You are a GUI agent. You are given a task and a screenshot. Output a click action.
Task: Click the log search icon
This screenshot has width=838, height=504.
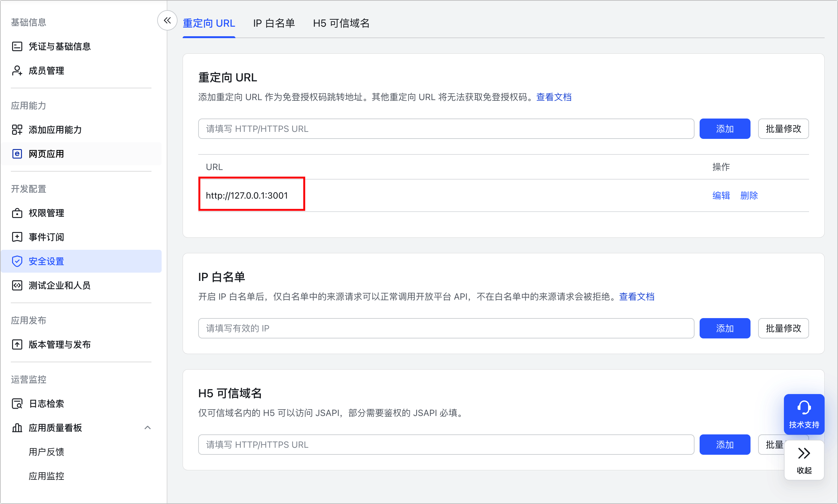pyautogui.click(x=17, y=404)
